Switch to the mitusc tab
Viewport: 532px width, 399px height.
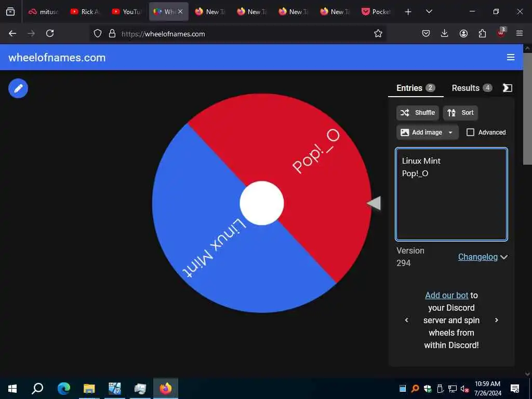[x=43, y=12]
